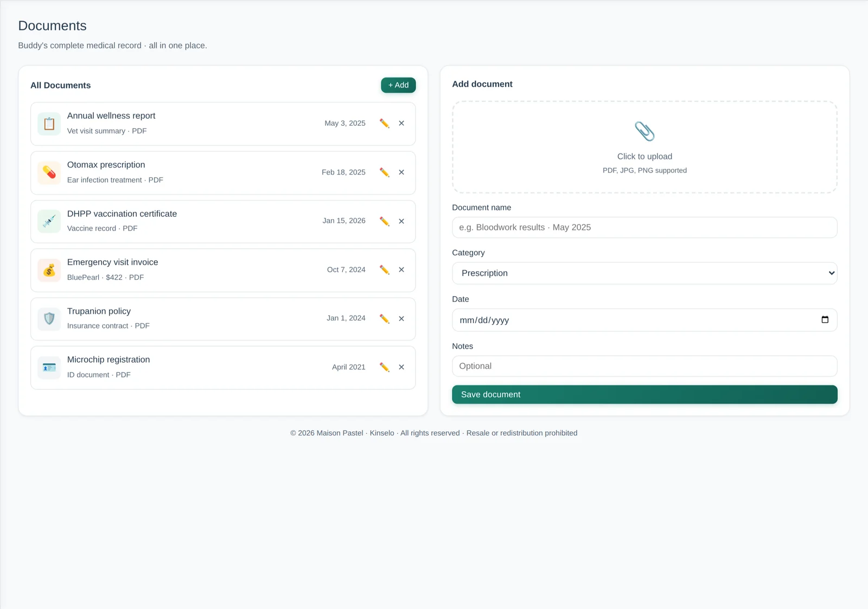Delete the Annual wellness report document
868x609 pixels.
pos(401,124)
